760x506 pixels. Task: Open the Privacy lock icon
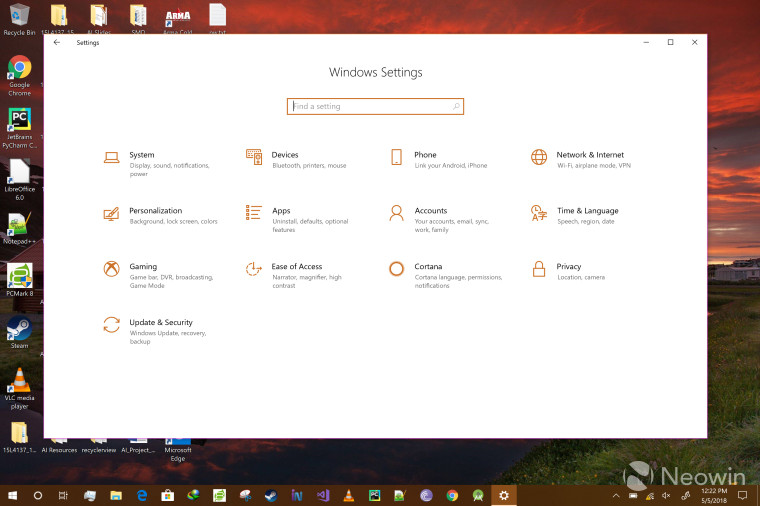539,269
